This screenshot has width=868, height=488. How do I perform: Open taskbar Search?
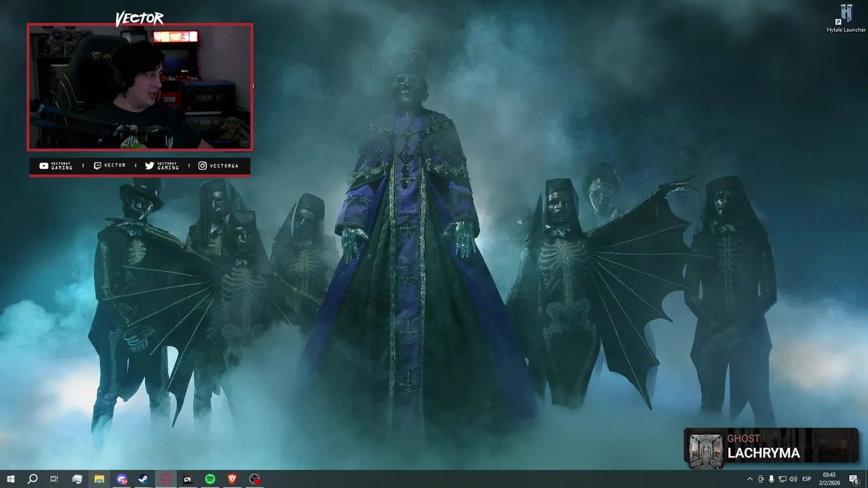pyautogui.click(x=33, y=479)
